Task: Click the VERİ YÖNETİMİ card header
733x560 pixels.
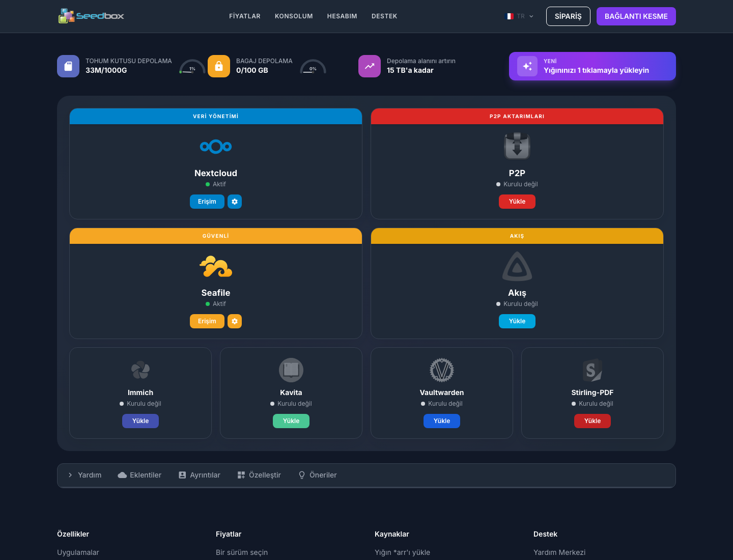Action: tap(216, 116)
